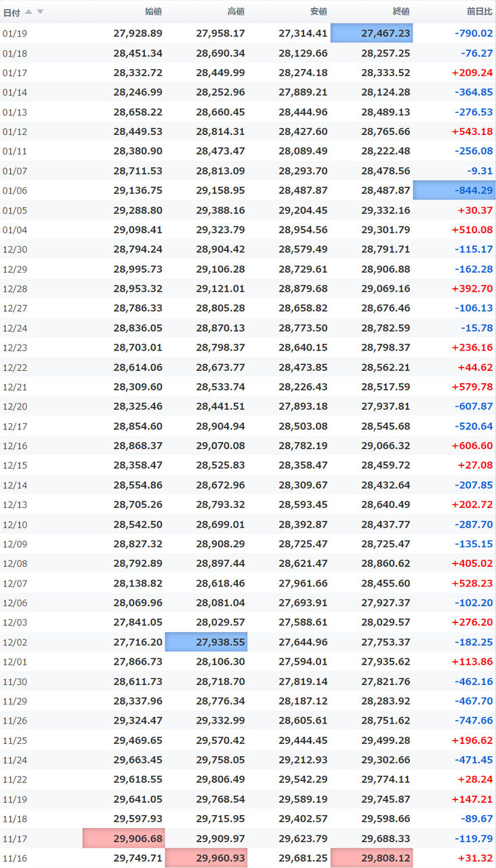Select the open value 27,716.20
The height and width of the screenshot is (868, 496).
coord(138,642)
